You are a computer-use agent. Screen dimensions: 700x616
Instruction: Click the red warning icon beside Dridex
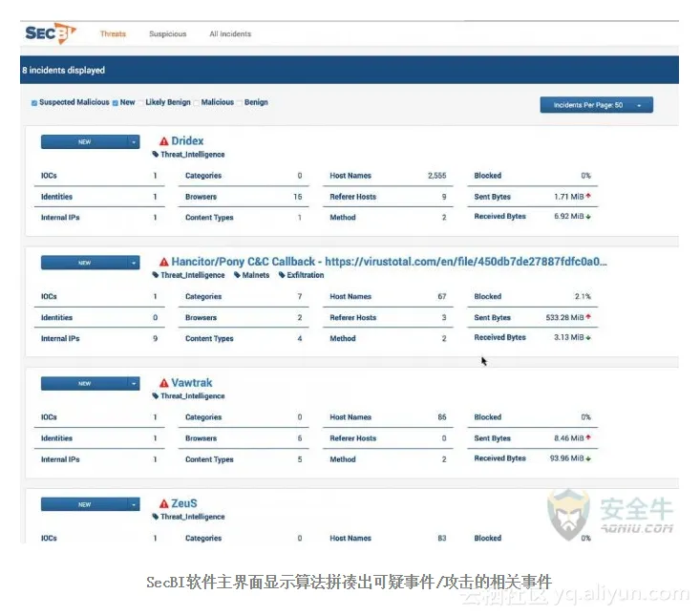click(164, 141)
